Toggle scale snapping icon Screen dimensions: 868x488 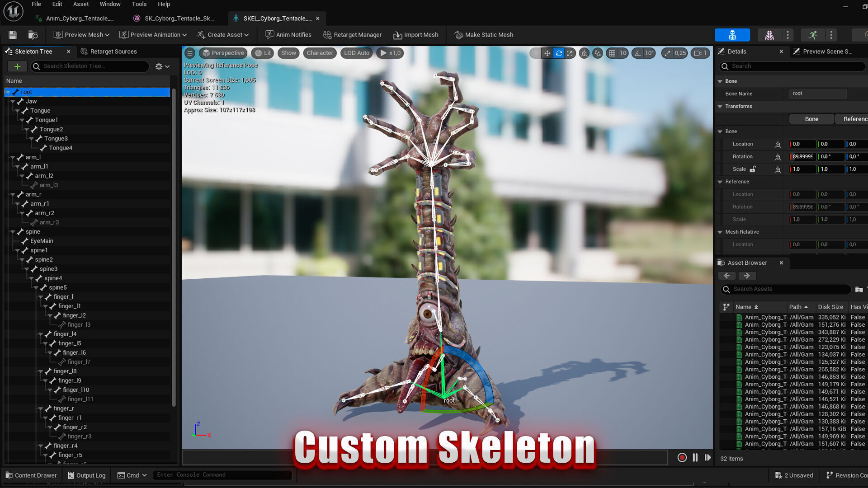(667, 53)
